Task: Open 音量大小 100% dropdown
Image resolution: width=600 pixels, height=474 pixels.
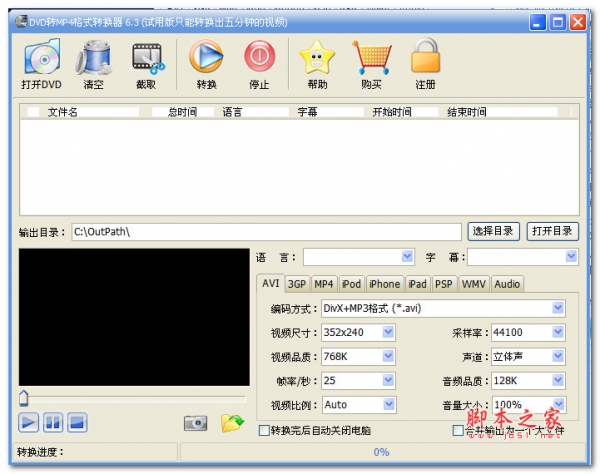Action: (x=559, y=404)
